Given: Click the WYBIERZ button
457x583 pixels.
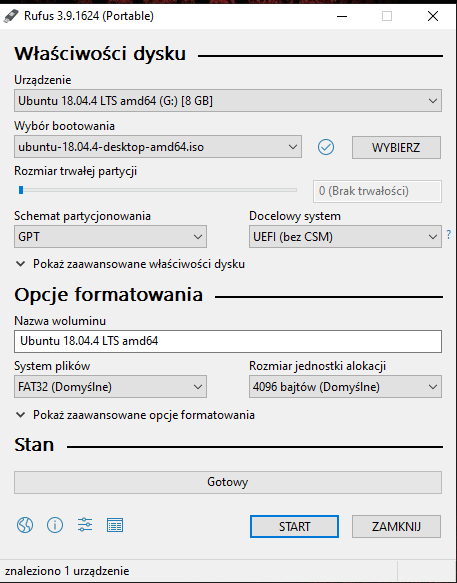Looking at the screenshot, I should point(396,148).
